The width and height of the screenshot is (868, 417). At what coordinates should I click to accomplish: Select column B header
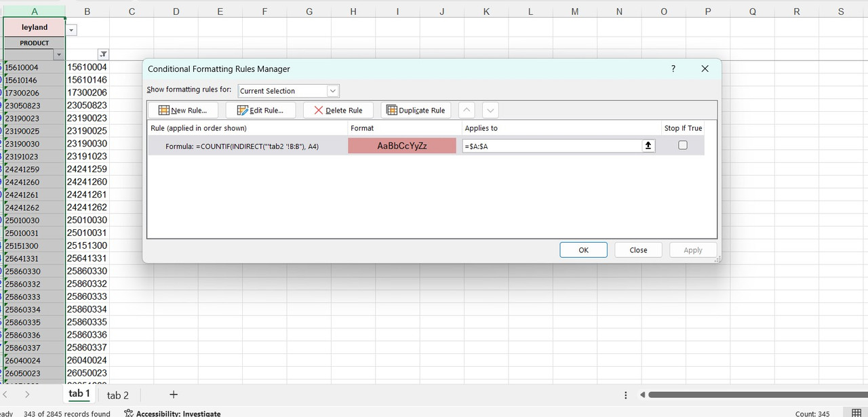tap(87, 12)
